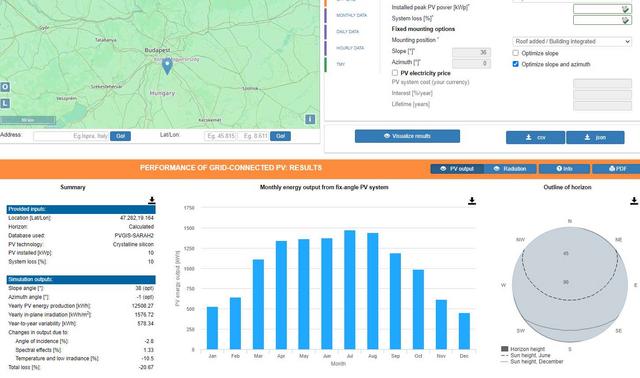
Task: Open the Mounting position dropdown
Action: (572, 42)
